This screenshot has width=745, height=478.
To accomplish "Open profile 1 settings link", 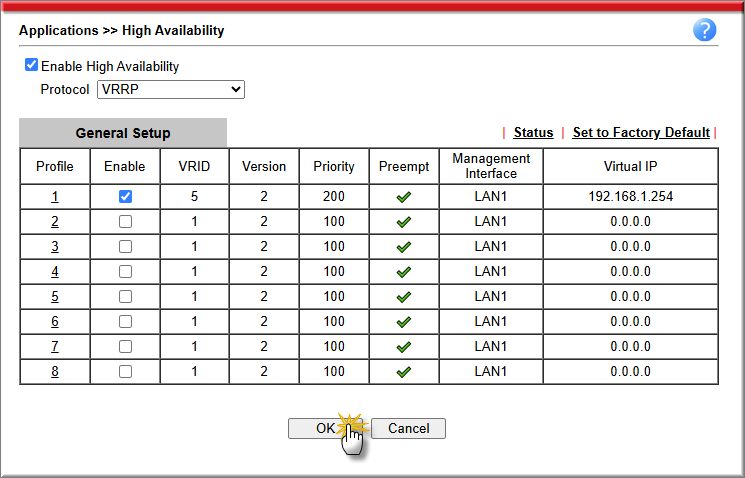I will [x=55, y=197].
